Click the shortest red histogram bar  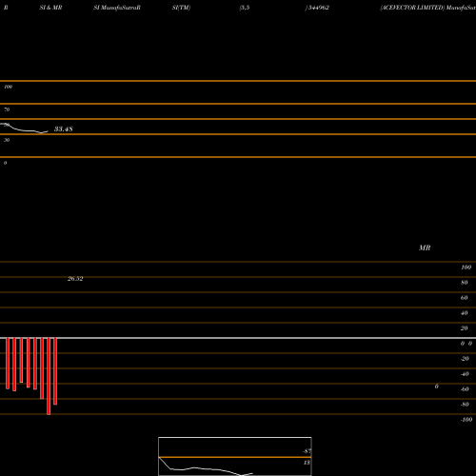pyautogui.click(x=21, y=360)
